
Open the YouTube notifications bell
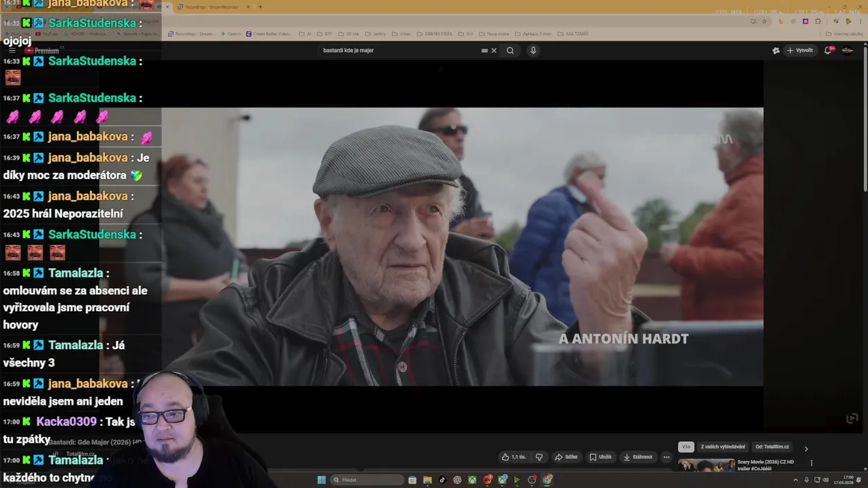(x=829, y=50)
